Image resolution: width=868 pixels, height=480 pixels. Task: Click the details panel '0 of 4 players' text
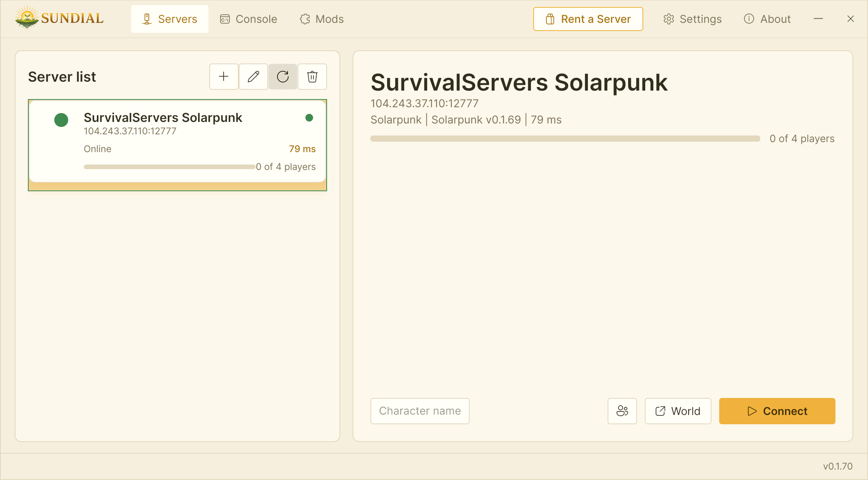coord(802,139)
